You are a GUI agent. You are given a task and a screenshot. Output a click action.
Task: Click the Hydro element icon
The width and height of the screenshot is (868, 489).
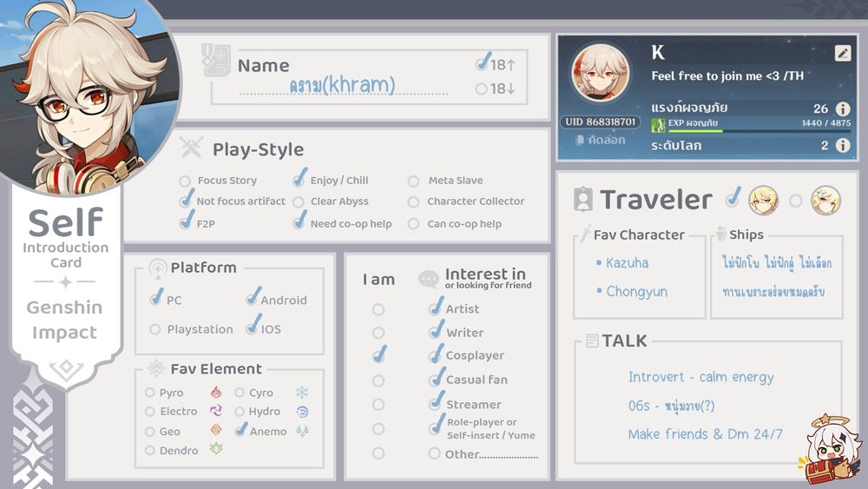(302, 412)
